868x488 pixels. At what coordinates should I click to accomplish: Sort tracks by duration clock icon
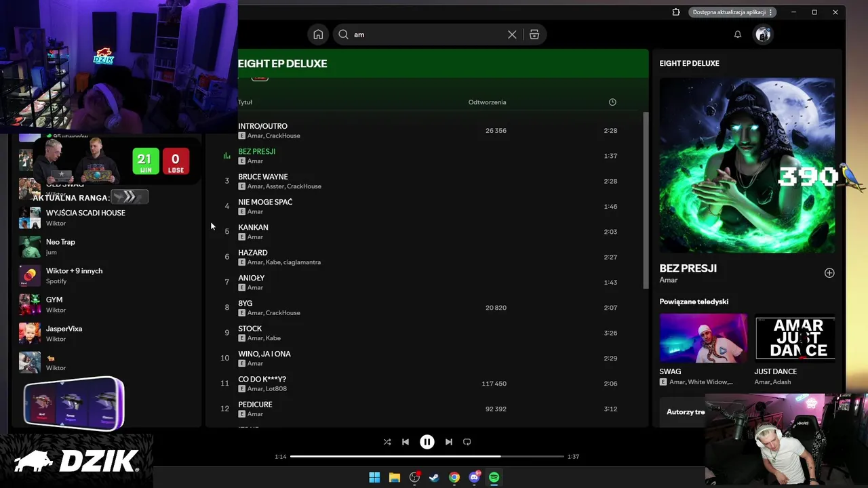pos(612,102)
